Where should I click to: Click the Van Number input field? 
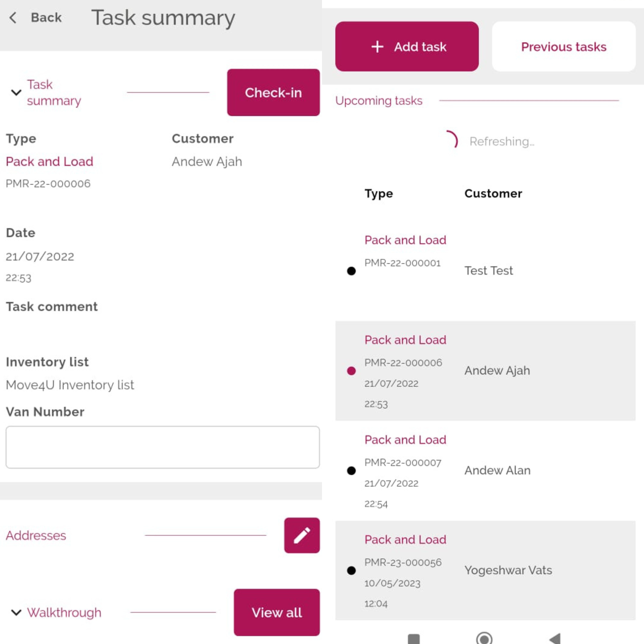(x=163, y=447)
